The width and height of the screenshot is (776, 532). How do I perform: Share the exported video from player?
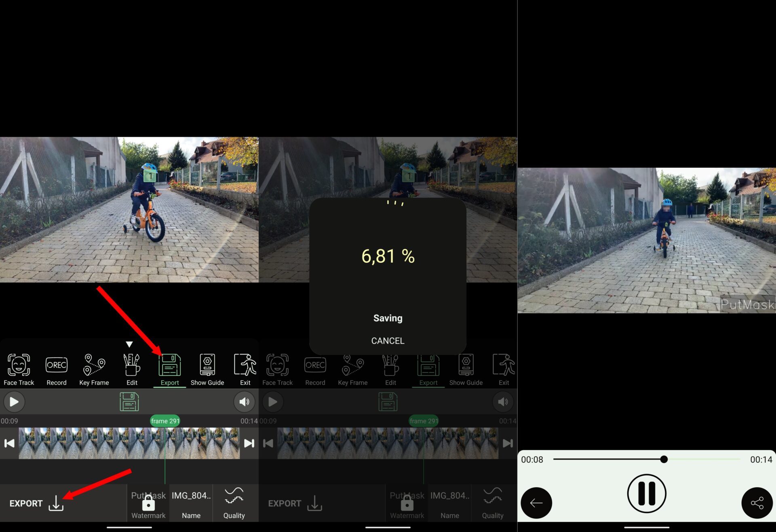(757, 503)
